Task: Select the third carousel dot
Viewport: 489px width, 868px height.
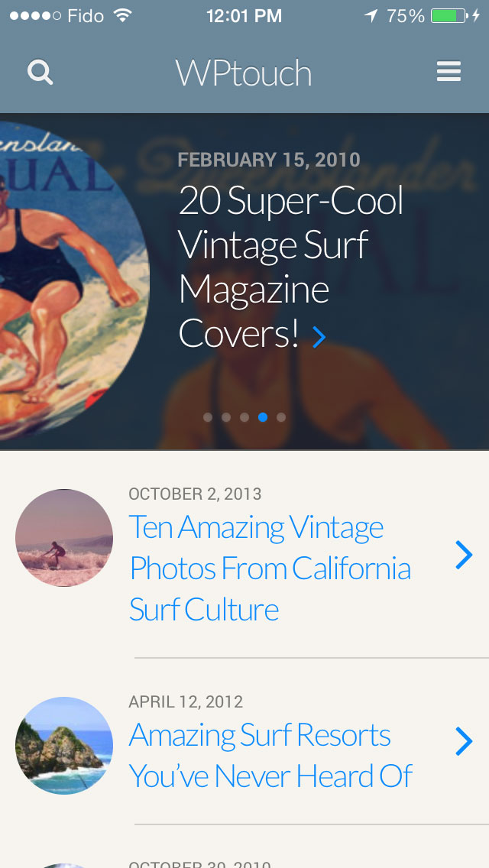Action: click(244, 417)
